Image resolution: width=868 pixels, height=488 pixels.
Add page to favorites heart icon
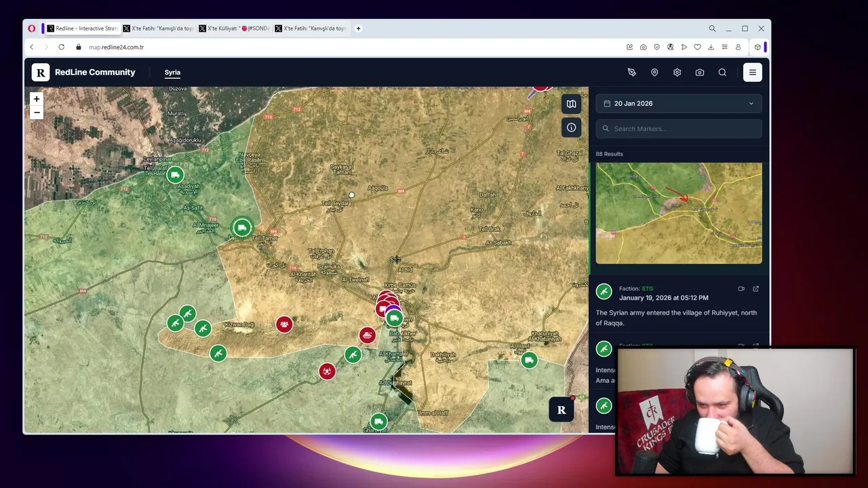tap(697, 47)
